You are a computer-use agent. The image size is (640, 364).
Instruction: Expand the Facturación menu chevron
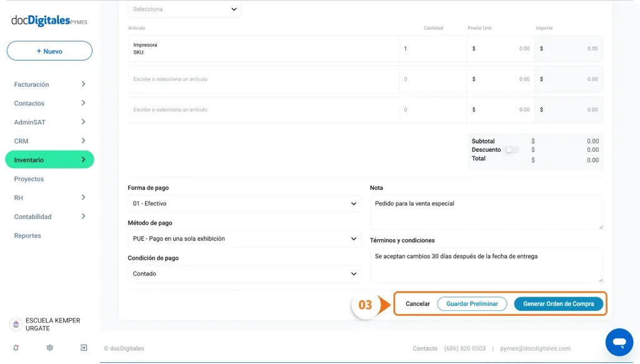pos(83,84)
